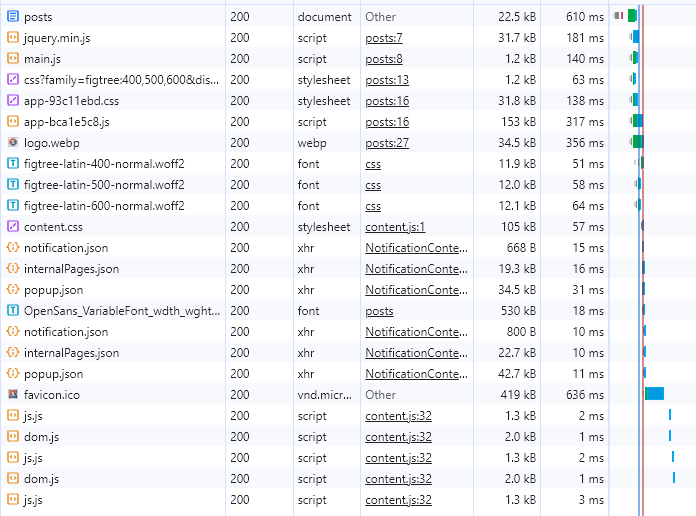The width and height of the screenshot is (696, 516).
Task: Click the 530 kB size of OpenSans font
Action: tap(518, 310)
